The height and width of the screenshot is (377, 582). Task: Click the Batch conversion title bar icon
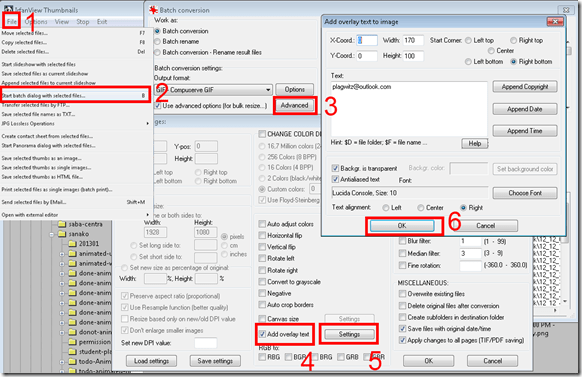point(153,10)
